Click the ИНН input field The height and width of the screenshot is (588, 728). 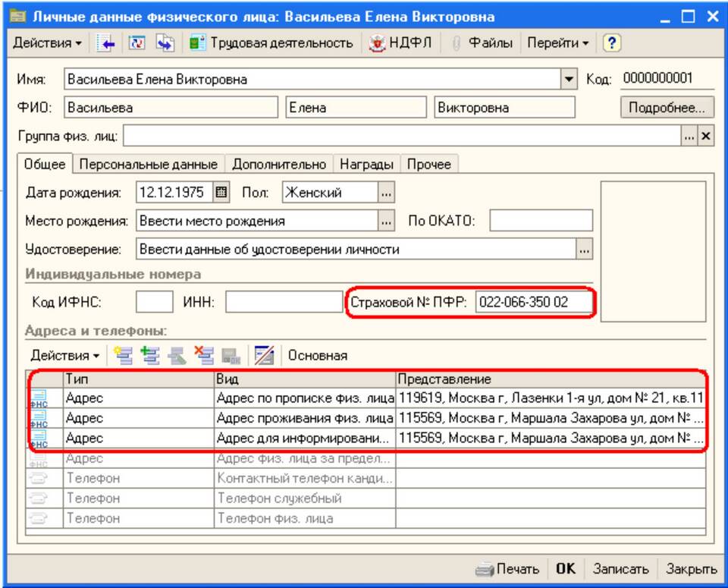[284, 302]
